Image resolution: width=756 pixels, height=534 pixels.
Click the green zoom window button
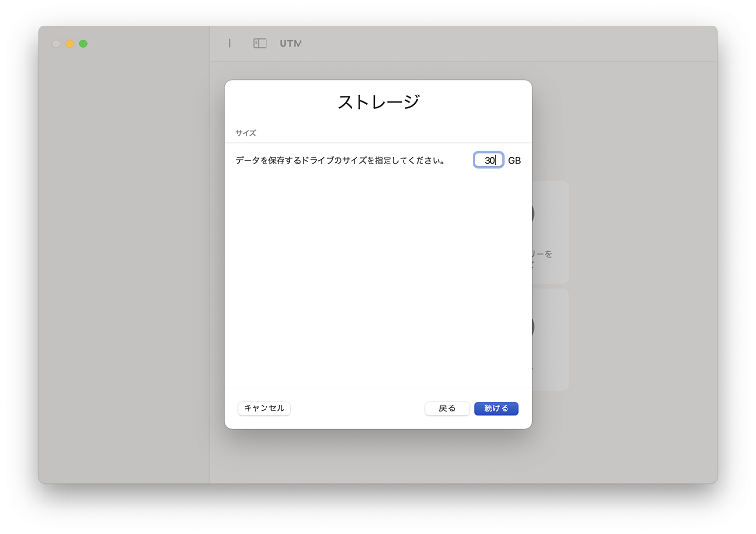click(x=83, y=43)
